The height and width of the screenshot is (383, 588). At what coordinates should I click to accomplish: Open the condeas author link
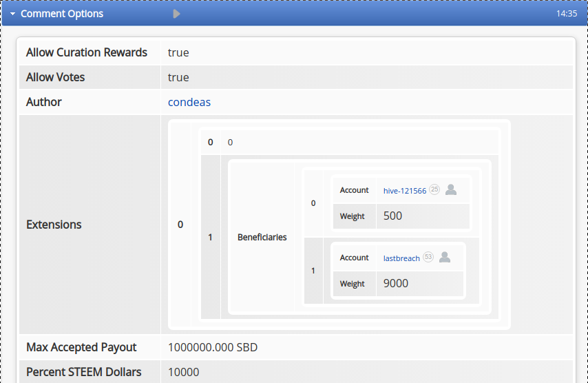pos(189,102)
